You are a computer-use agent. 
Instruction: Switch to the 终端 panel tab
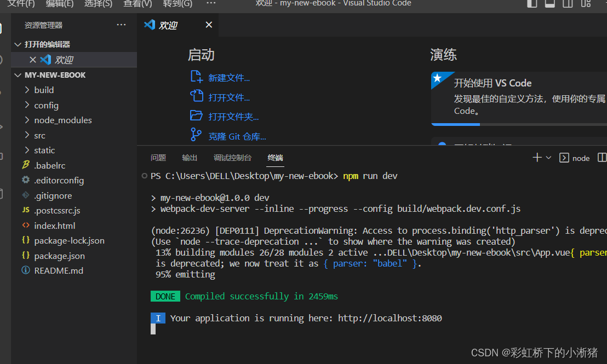point(275,158)
